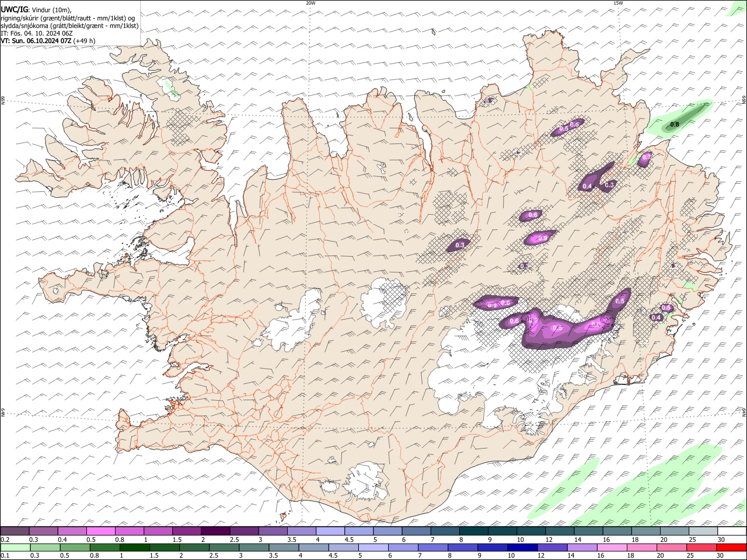Select the VT Sun. 06.10.2024 07Z line
This screenshot has width=747, height=560.
point(37,41)
